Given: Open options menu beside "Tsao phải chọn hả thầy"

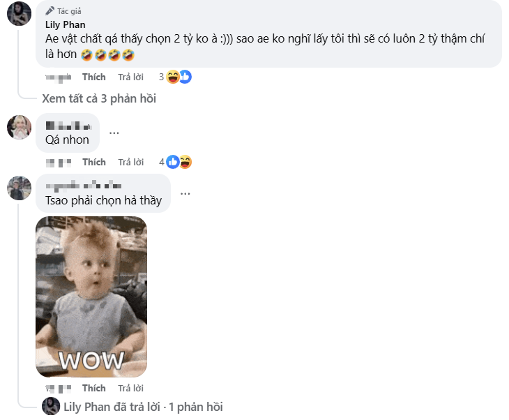Looking at the screenshot, I should 185,193.
